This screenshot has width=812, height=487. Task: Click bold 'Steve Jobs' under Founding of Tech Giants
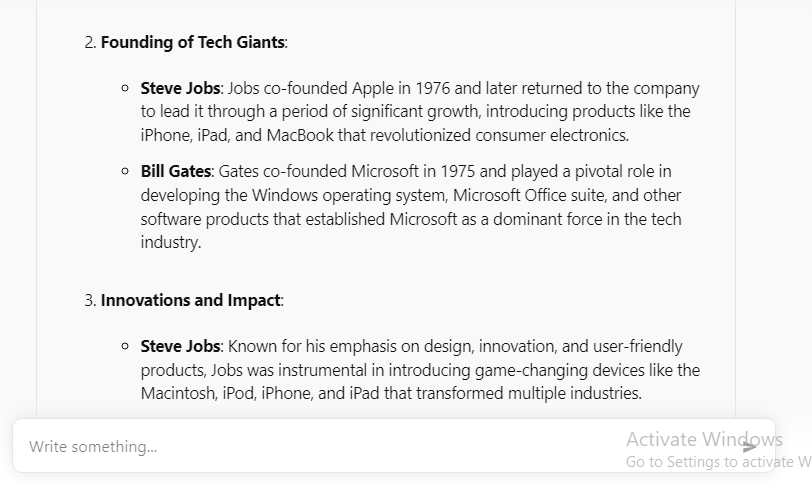tap(180, 88)
